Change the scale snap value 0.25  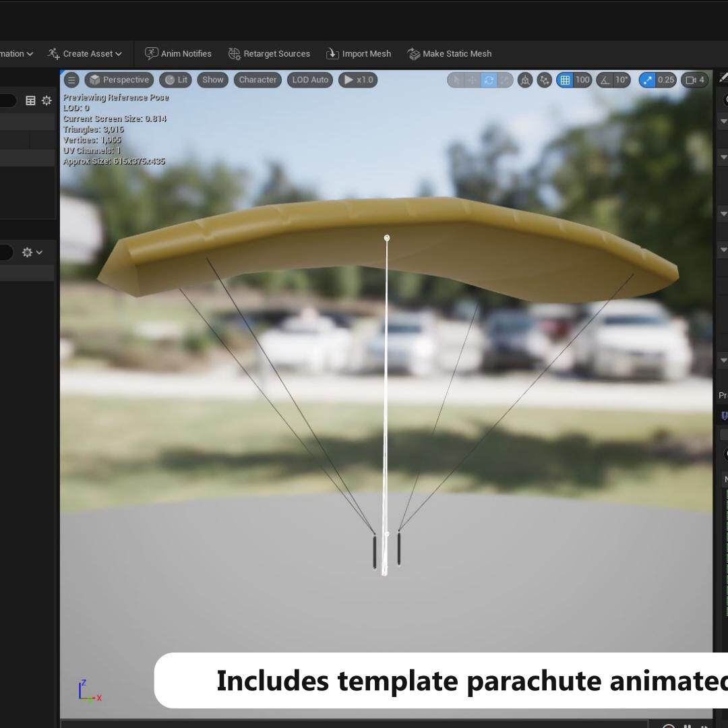coord(666,80)
